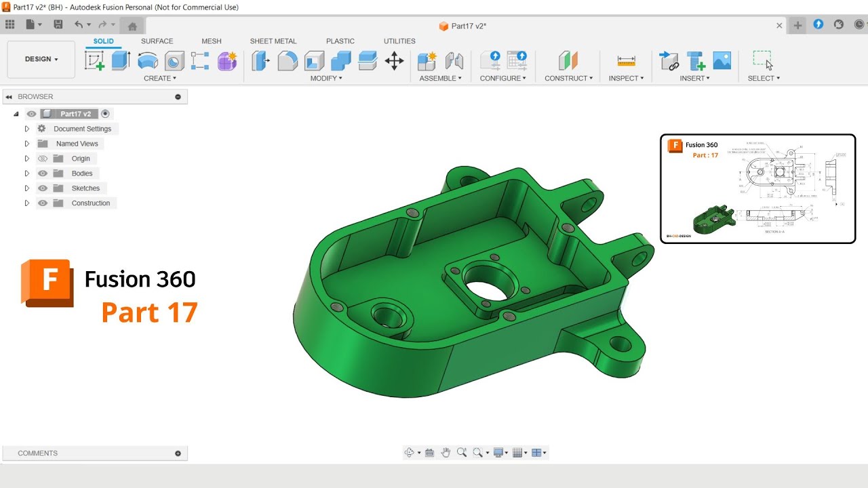This screenshot has width=868, height=488.
Task: Click the Home button
Action: tap(132, 26)
